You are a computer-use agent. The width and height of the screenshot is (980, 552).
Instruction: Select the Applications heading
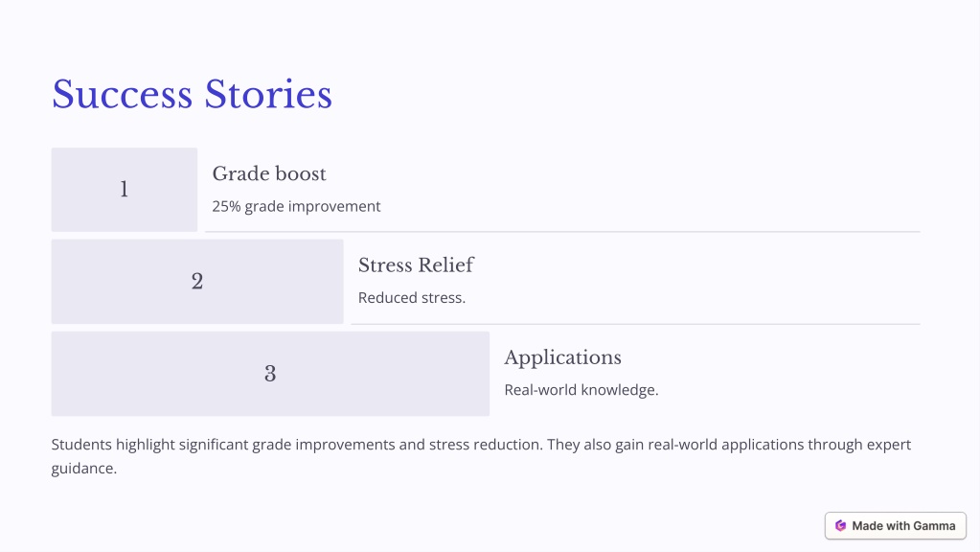[562, 357]
